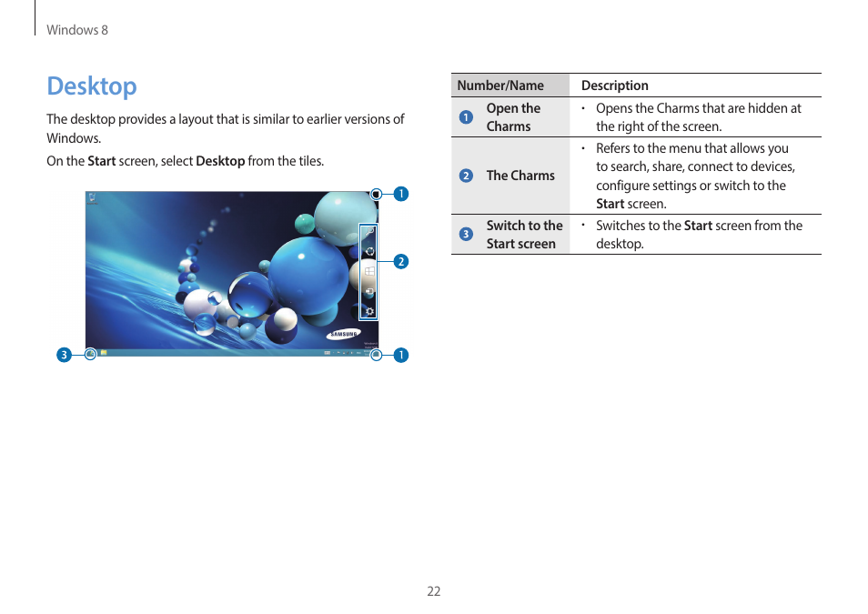Click the line 'On the Start screen, select'

tap(185, 161)
